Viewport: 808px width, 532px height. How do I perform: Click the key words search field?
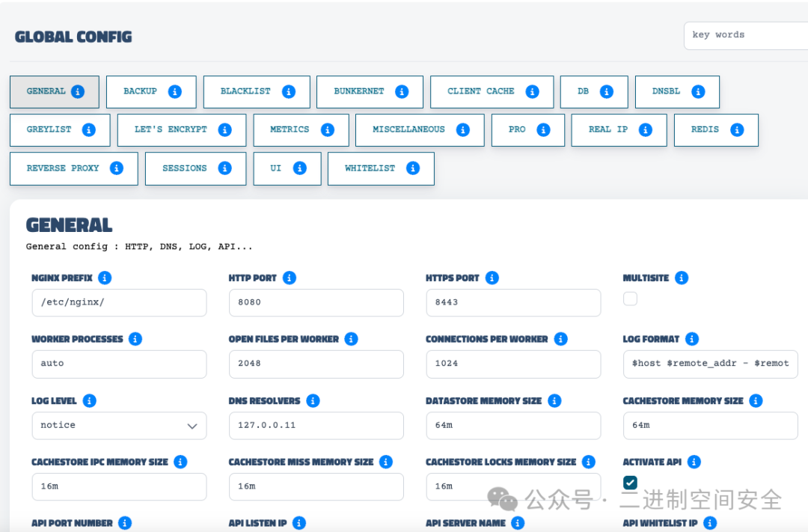click(744, 35)
